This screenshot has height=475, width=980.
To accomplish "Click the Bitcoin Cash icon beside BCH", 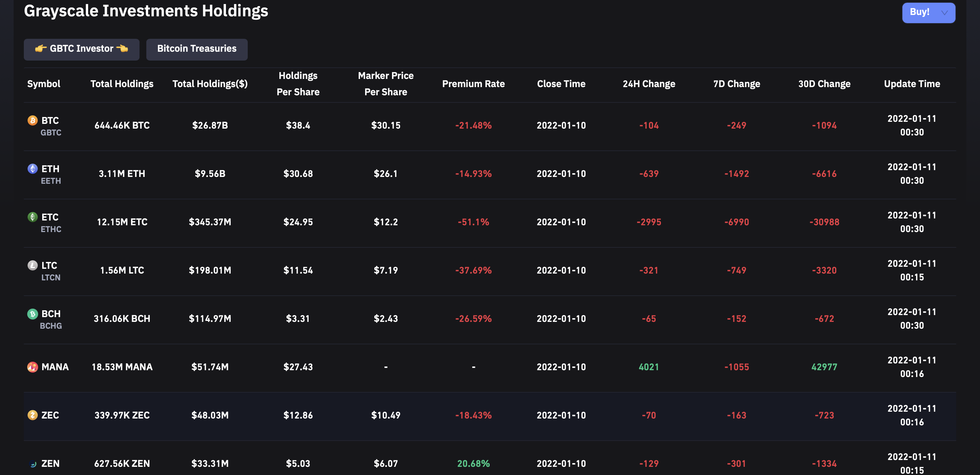I will click(33, 314).
